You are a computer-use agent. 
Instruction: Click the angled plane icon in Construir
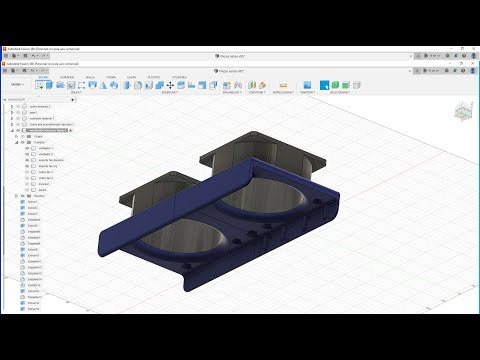point(262,85)
